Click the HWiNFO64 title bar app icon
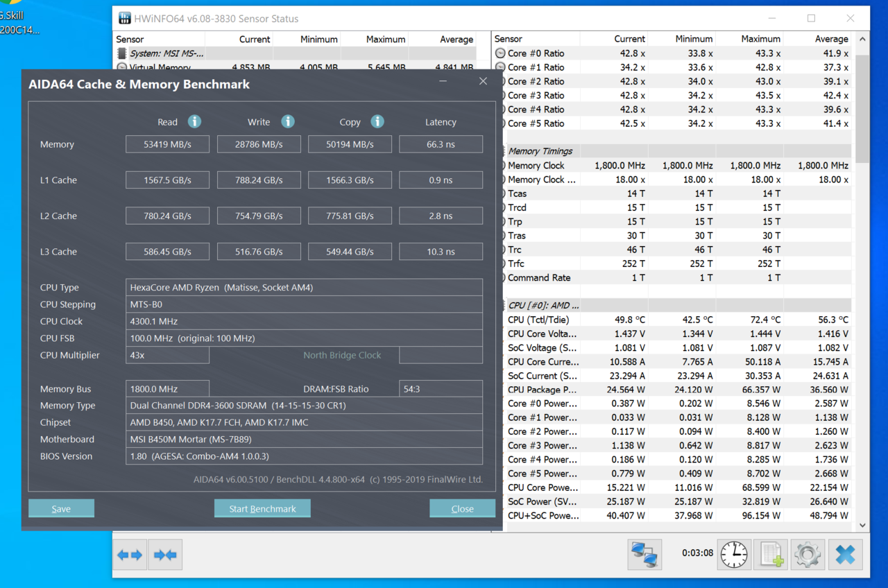888x588 pixels. pos(125,18)
